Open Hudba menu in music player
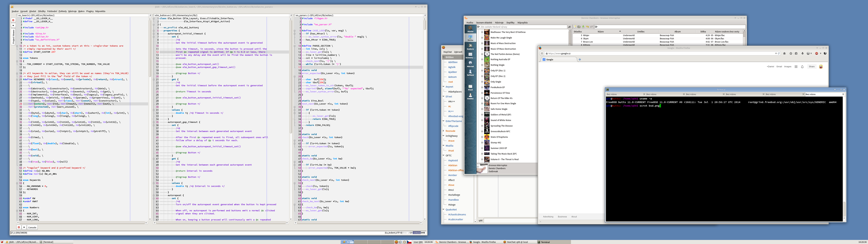The image size is (868, 244). coord(470,23)
